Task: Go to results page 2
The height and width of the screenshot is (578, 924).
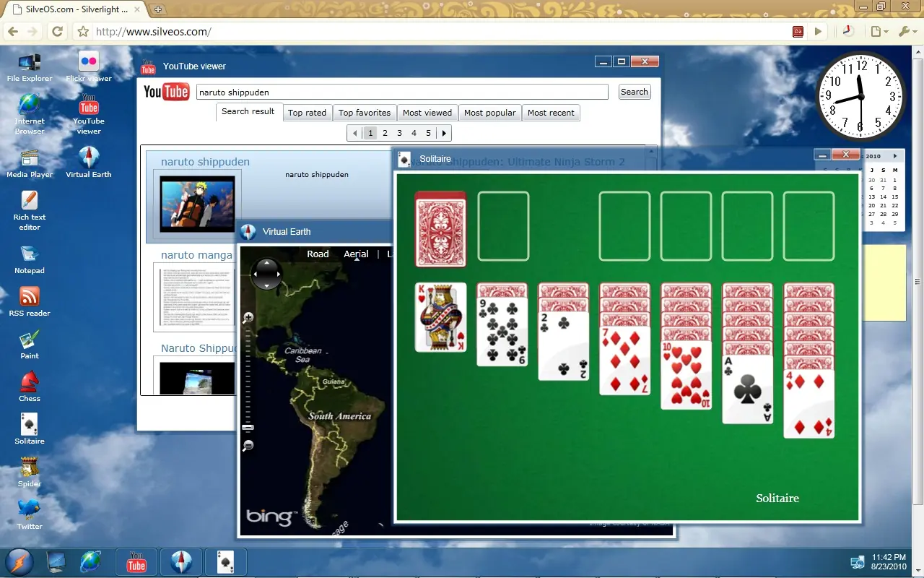Action: click(385, 133)
